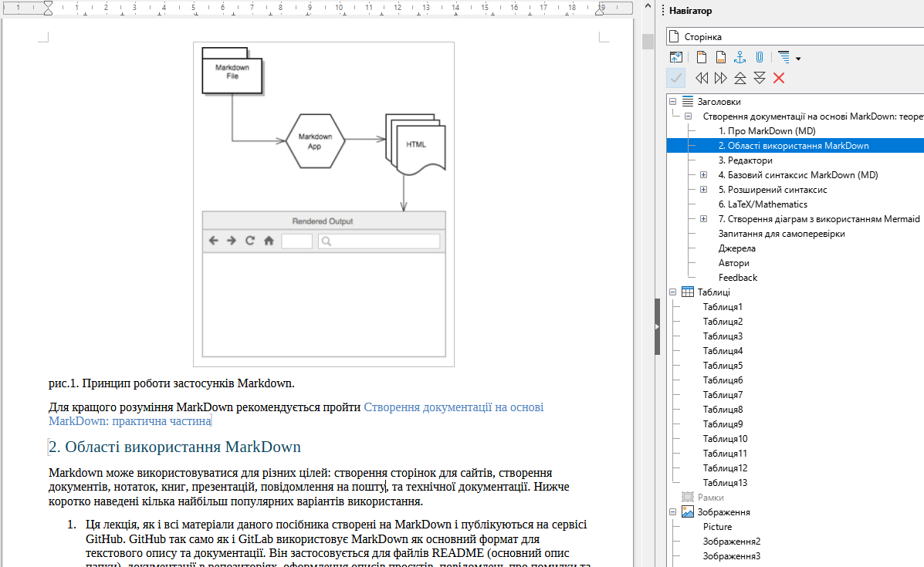
Task: Open the Сторінка navigate-by combo box
Action: tap(795, 36)
